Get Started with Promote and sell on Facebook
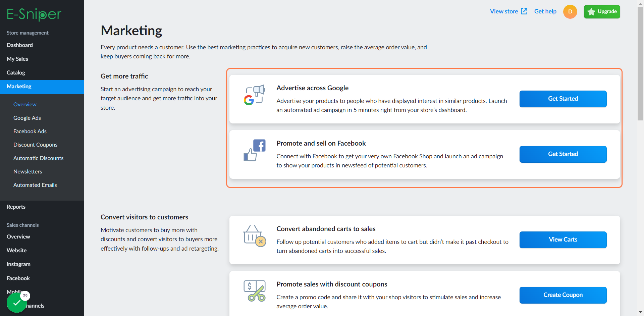This screenshot has width=644, height=316. point(563,154)
